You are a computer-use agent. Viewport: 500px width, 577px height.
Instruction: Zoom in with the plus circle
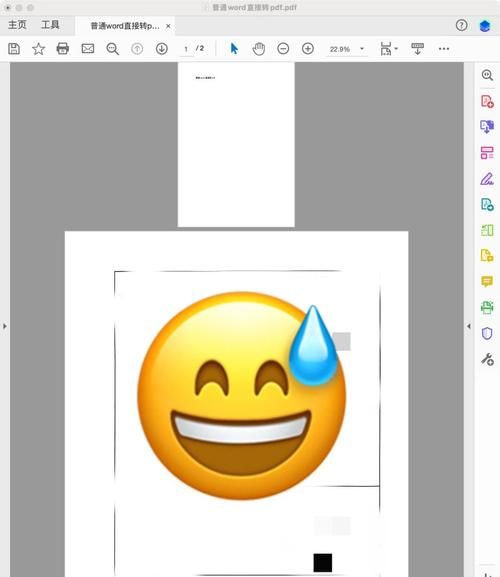pos(308,49)
